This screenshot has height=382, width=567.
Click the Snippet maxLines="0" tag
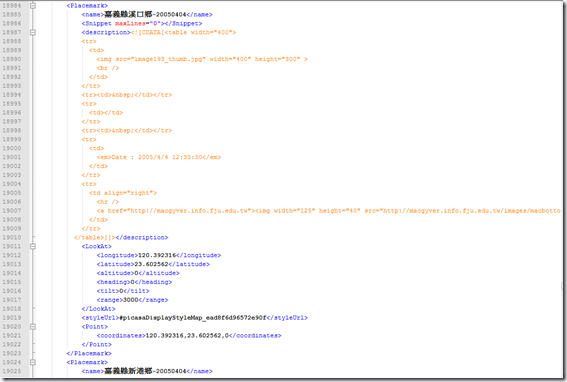[142, 24]
